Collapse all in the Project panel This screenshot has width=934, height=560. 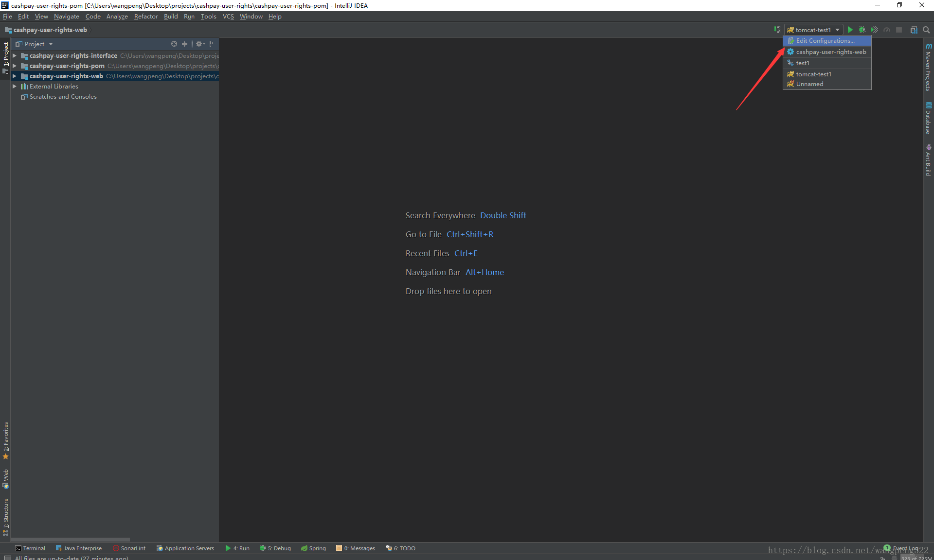pos(184,44)
